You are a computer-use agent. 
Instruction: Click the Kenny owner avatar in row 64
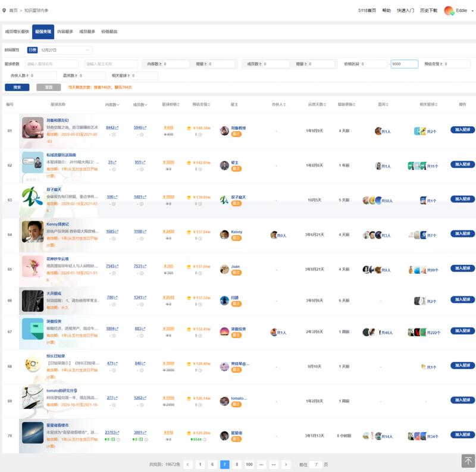224,235
